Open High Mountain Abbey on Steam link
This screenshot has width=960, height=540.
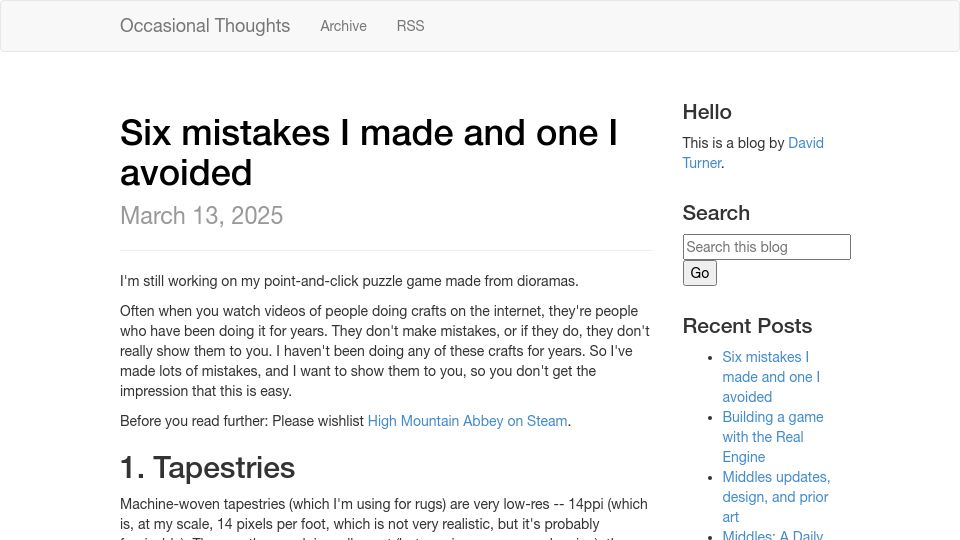pyautogui.click(x=467, y=421)
